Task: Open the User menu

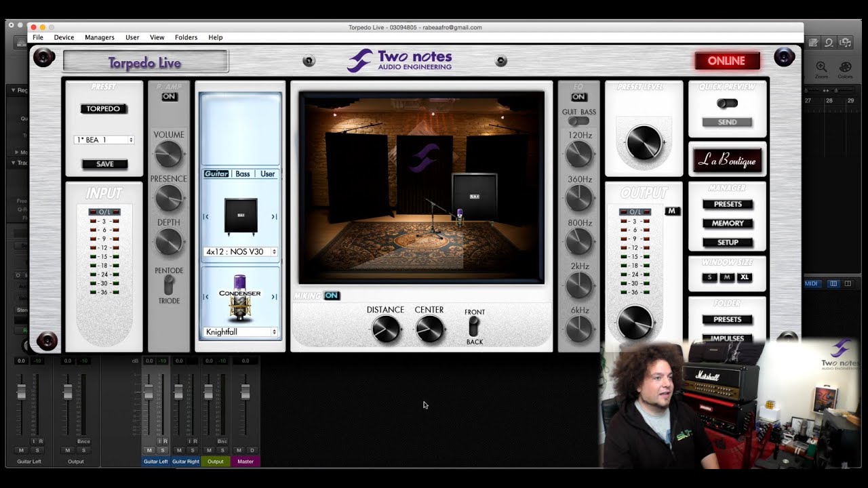Action: (x=132, y=37)
